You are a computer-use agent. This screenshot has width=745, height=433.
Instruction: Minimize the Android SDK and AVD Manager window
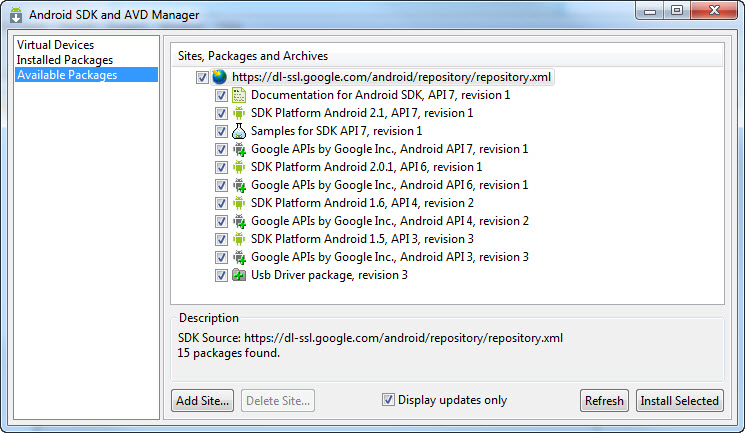[x=650, y=11]
